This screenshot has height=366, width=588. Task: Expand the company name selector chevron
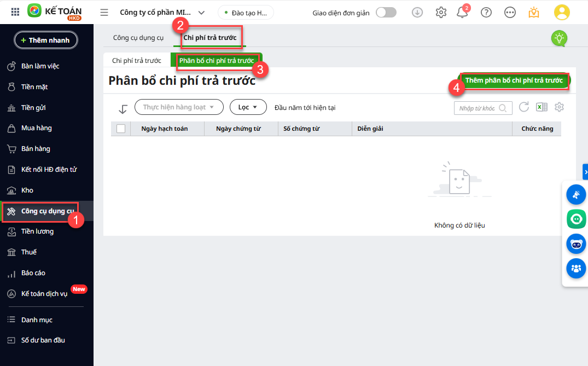coord(201,12)
